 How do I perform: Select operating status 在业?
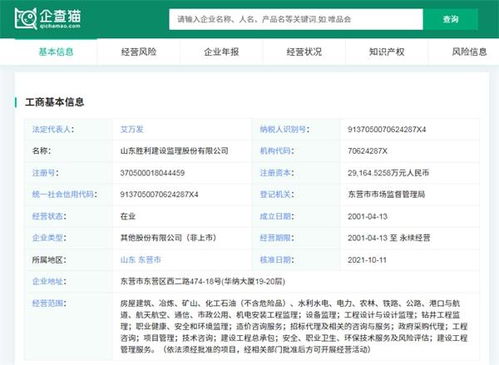(128, 216)
